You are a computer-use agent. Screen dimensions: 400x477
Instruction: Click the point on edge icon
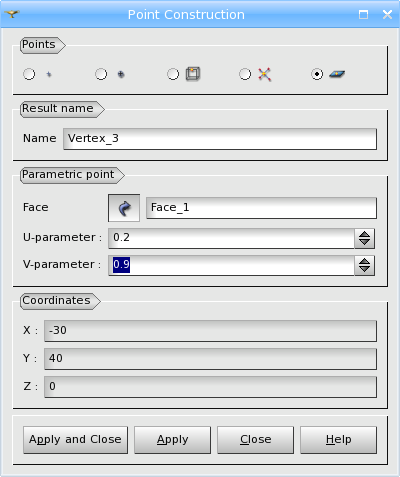[x=193, y=74]
